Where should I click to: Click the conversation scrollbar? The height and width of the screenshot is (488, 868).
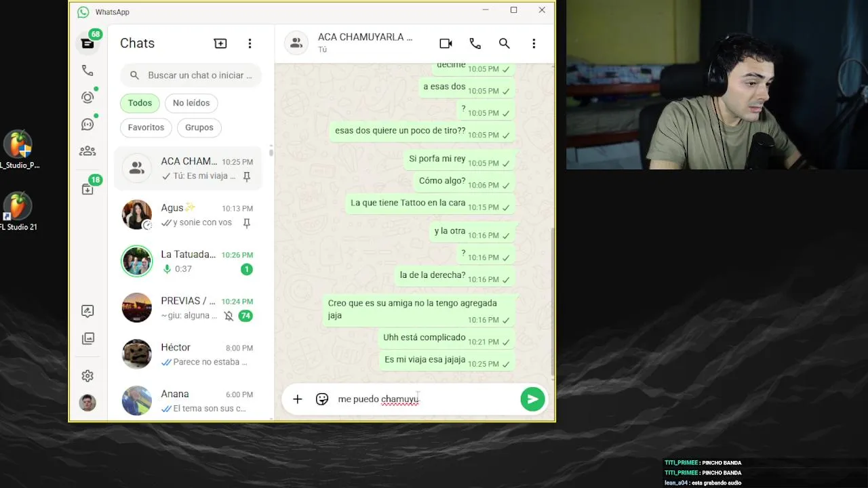[x=553, y=302]
